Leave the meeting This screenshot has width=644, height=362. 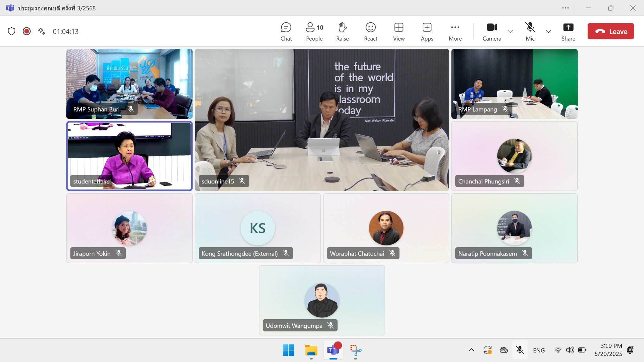pyautogui.click(x=610, y=31)
